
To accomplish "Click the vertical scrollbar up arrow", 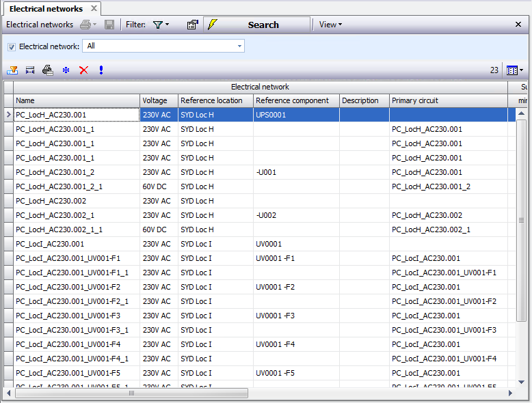I will (522, 113).
